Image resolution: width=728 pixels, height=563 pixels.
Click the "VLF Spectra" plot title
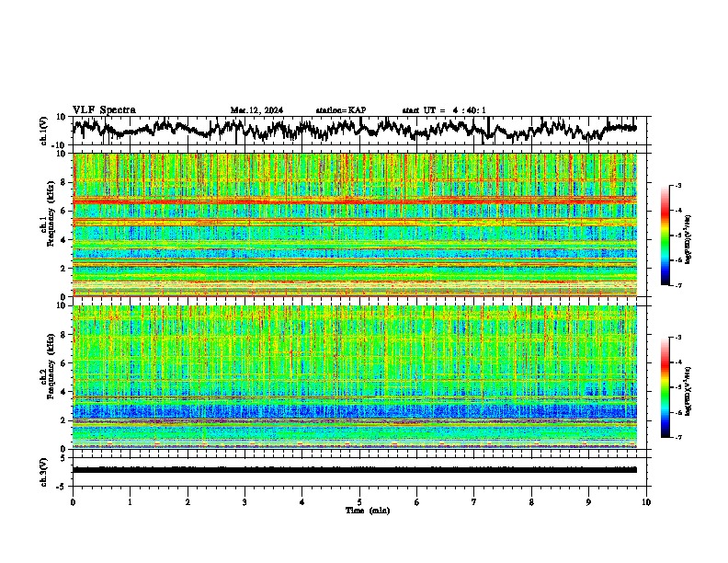[x=104, y=110]
